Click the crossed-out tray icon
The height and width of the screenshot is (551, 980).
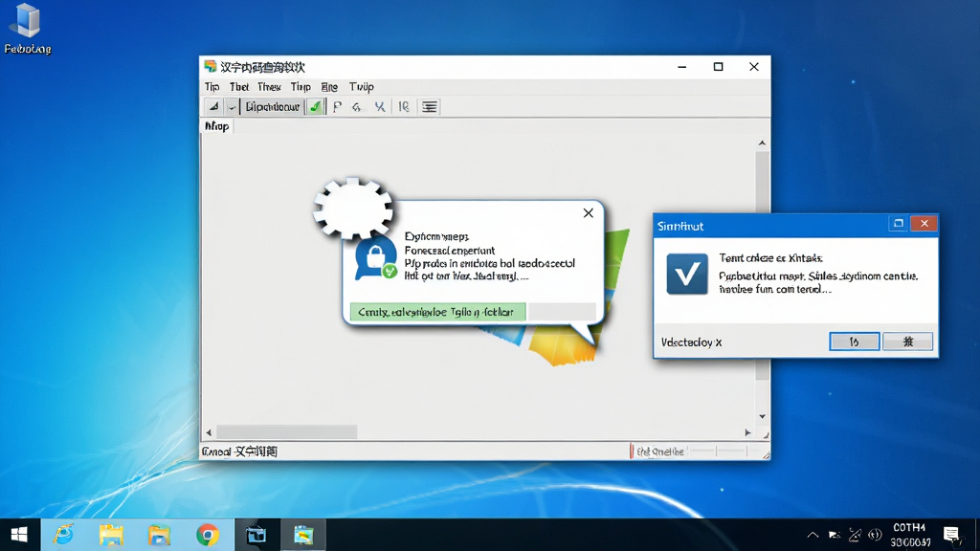(x=855, y=535)
